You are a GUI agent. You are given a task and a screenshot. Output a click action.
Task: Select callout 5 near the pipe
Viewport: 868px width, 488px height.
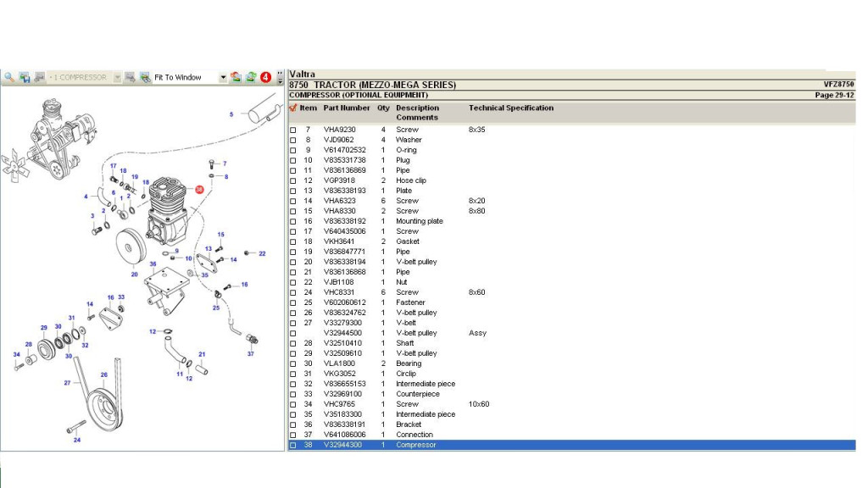coord(231,114)
